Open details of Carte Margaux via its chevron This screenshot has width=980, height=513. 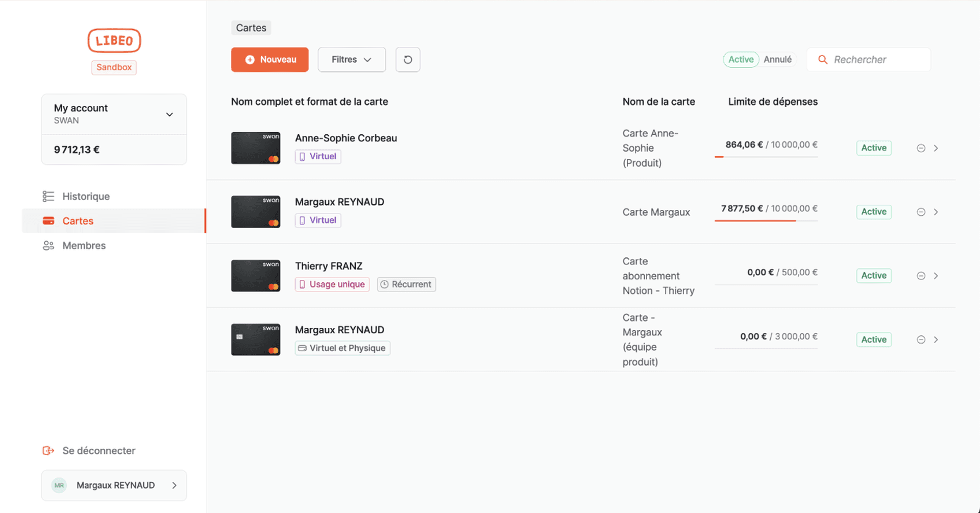tap(937, 211)
